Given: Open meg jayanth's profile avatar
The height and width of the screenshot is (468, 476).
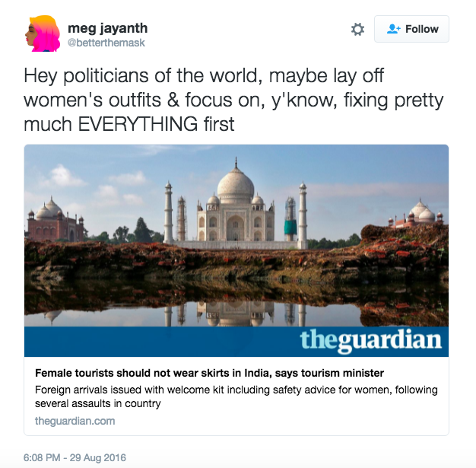Looking at the screenshot, I should (x=43, y=33).
